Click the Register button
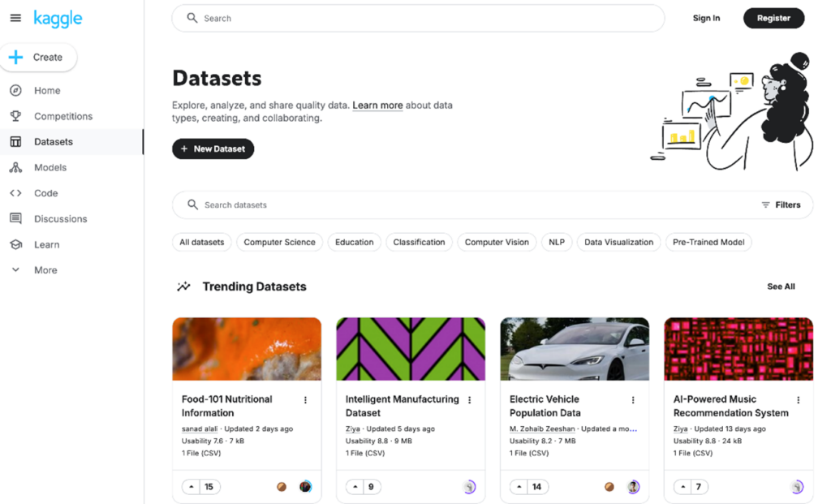The height and width of the screenshot is (504, 831). pyautogui.click(x=773, y=18)
